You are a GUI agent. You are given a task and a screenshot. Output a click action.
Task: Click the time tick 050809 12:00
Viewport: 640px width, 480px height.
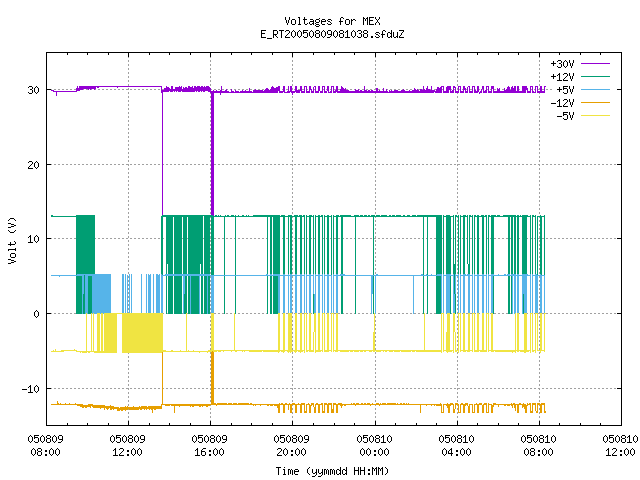click(x=127, y=445)
